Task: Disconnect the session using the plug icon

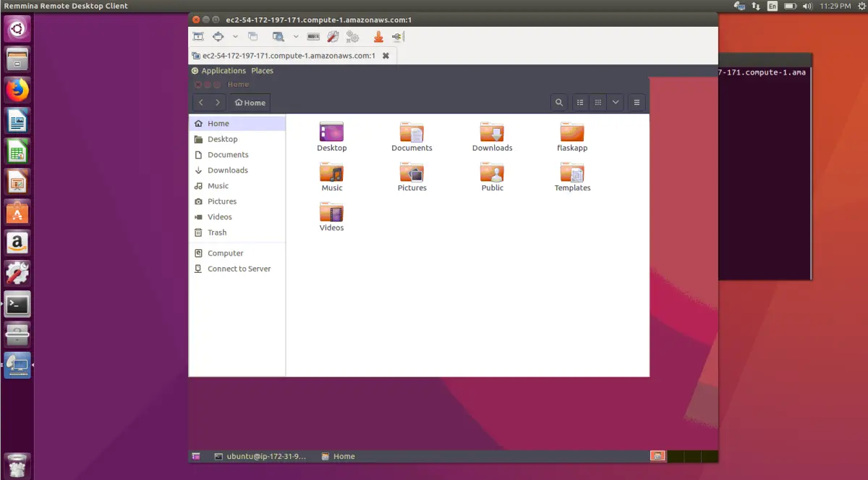Action: [396, 36]
